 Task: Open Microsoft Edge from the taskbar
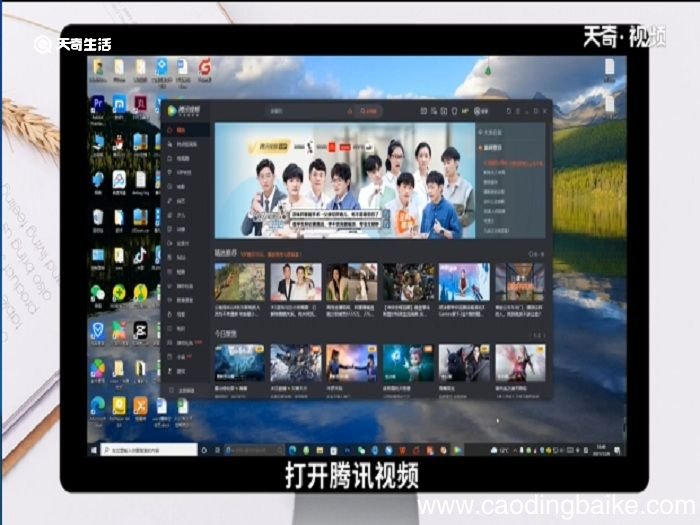coord(293,450)
